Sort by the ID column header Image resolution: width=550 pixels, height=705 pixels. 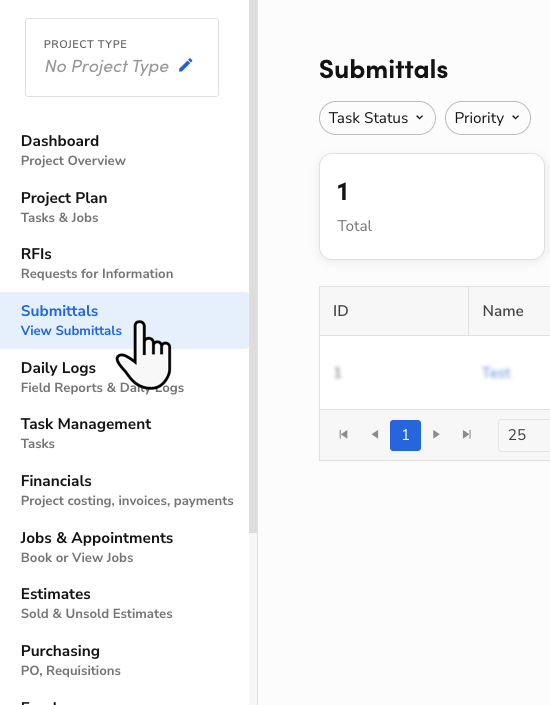coord(394,311)
